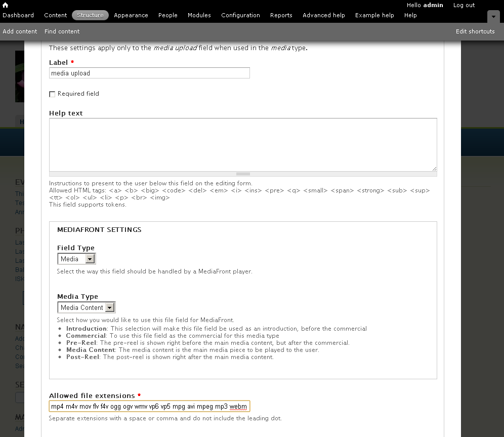The height and width of the screenshot is (437, 504).
Task: Open the Hello admin account link
Action: tap(425, 5)
